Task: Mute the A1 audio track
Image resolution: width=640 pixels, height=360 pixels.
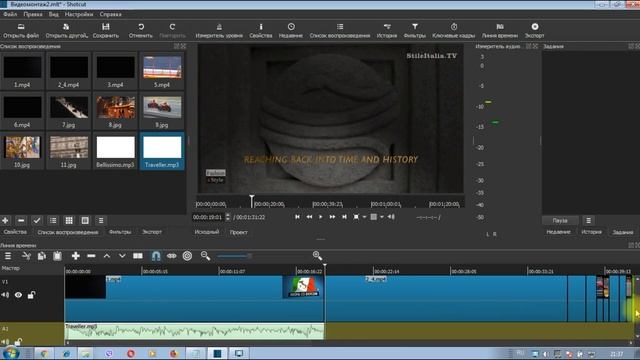Action: click(x=5, y=342)
